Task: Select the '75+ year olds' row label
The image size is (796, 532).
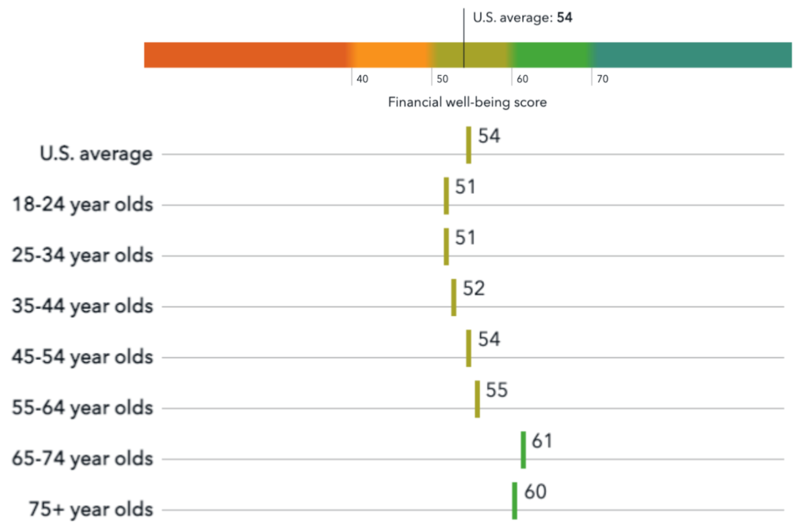Action: 91,510
